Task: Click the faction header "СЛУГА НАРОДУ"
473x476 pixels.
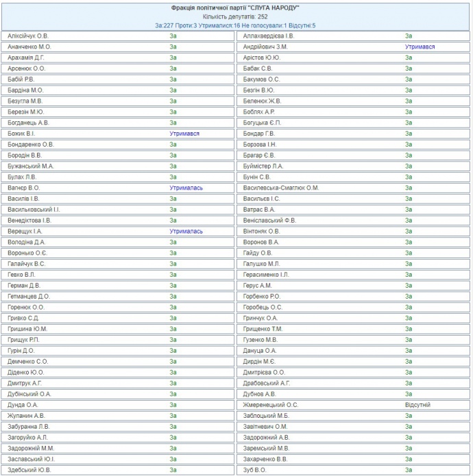Action: [x=235, y=8]
